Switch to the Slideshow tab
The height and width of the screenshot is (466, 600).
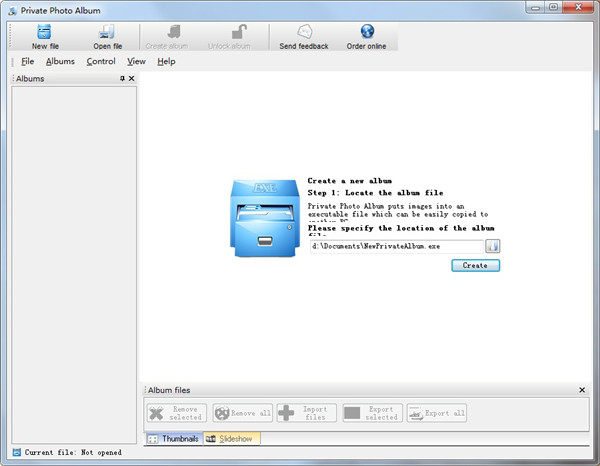tap(232, 438)
